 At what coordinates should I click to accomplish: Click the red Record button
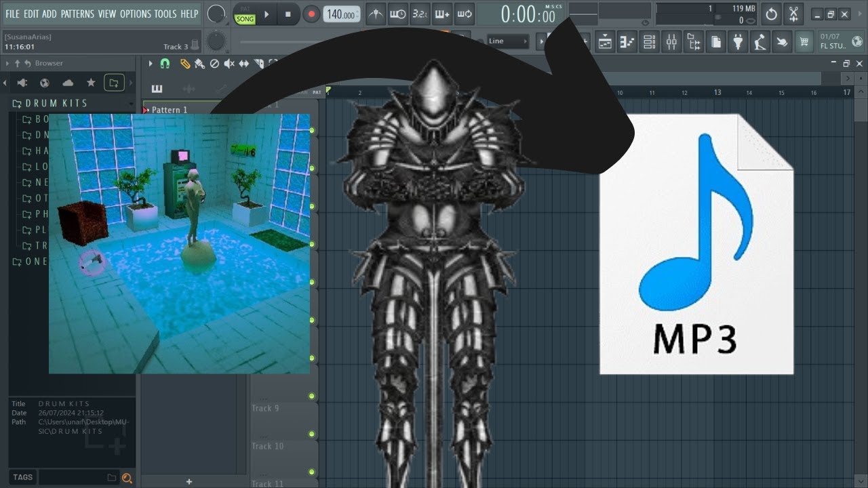tap(311, 14)
